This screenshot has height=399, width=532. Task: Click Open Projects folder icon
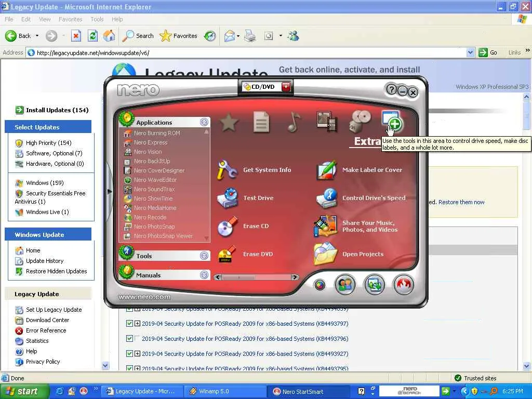325,254
